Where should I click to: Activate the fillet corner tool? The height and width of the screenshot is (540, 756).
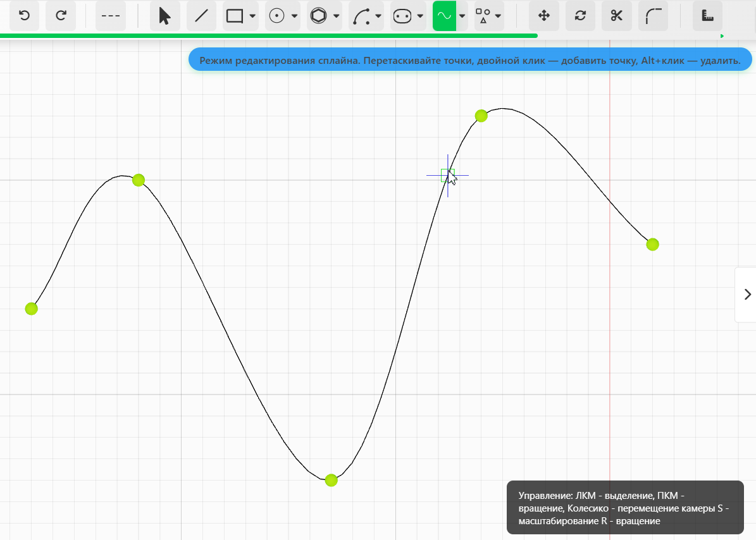[x=654, y=16]
